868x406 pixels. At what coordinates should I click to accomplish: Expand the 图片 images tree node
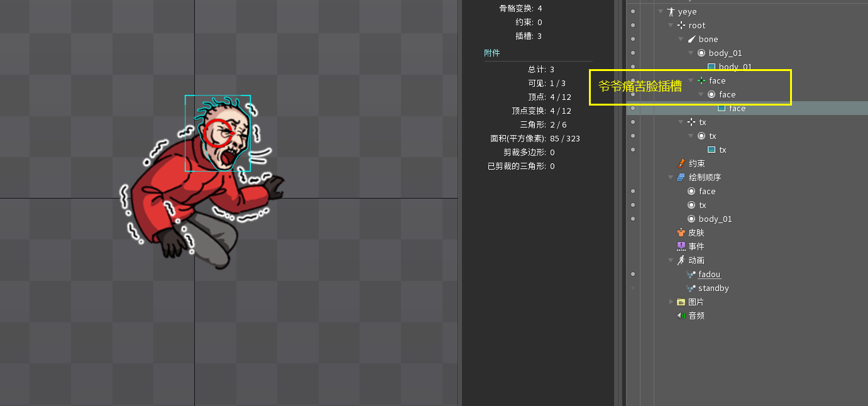(x=671, y=302)
